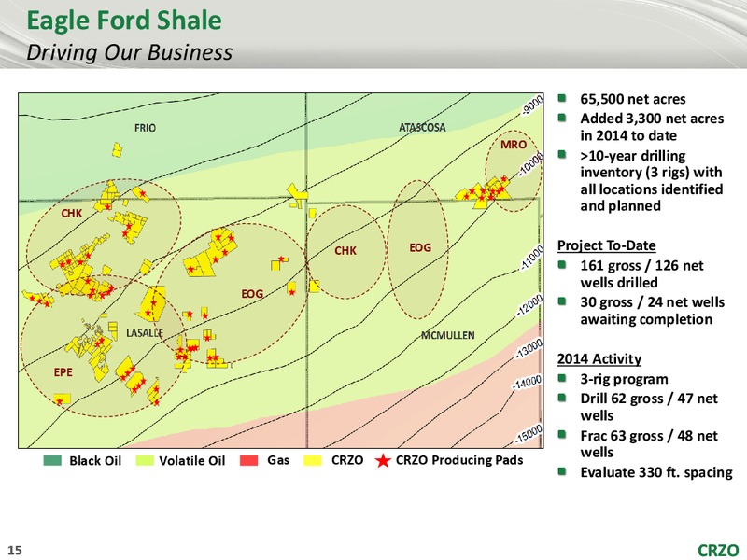Click "161 gross / 126 net" text

pos(641,265)
